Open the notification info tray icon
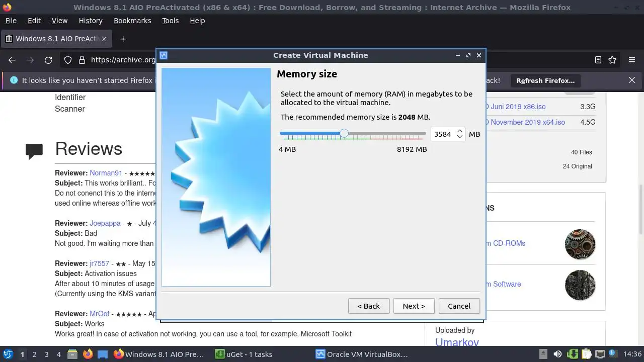The height and width of the screenshot is (362, 644). 613,354
